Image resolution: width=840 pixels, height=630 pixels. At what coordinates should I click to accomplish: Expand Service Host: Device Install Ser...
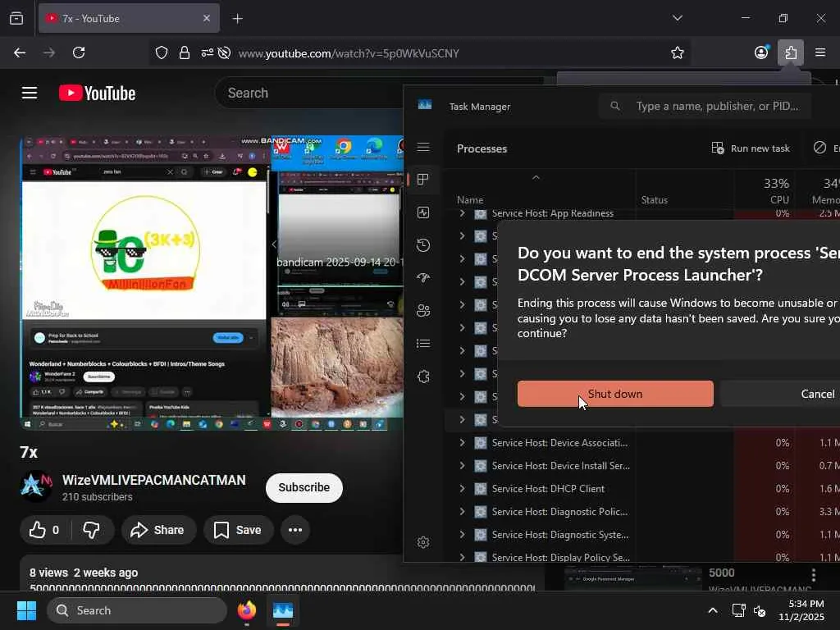[462, 466]
